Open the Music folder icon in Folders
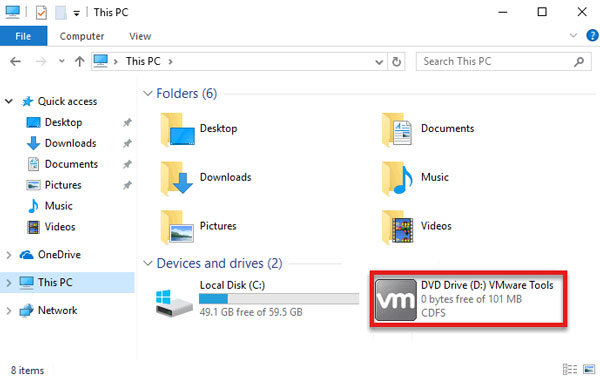The height and width of the screenshot is (378, 600). (x=397, y=179)
